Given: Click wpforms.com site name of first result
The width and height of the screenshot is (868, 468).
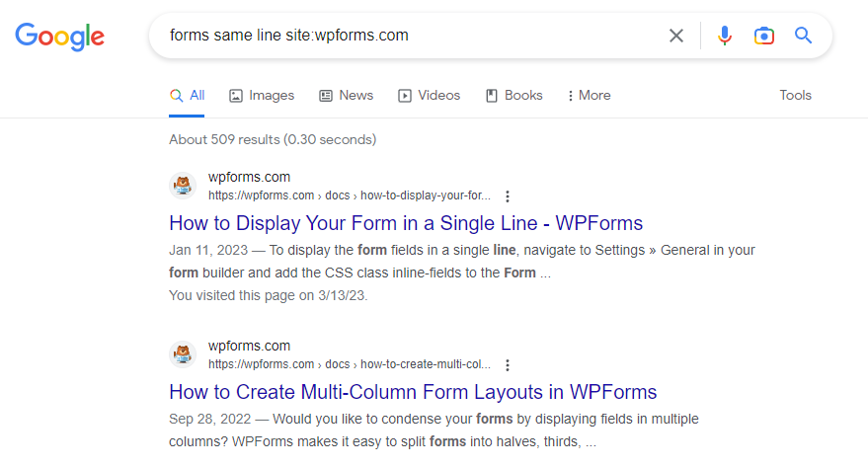Looking at the screenshot, I should click(x=249, y=177).
